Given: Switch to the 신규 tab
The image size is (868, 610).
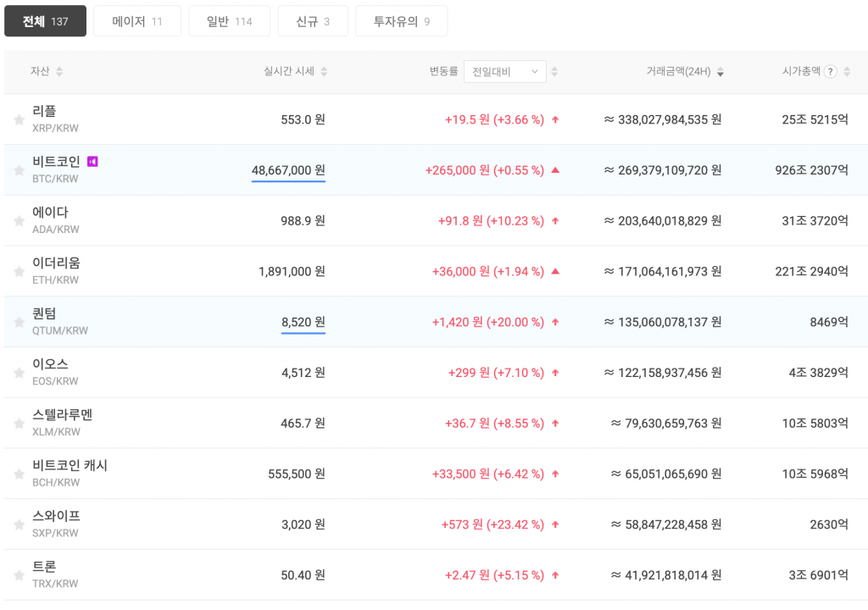Looking at the screenshot, I should [x=313, y=21].
